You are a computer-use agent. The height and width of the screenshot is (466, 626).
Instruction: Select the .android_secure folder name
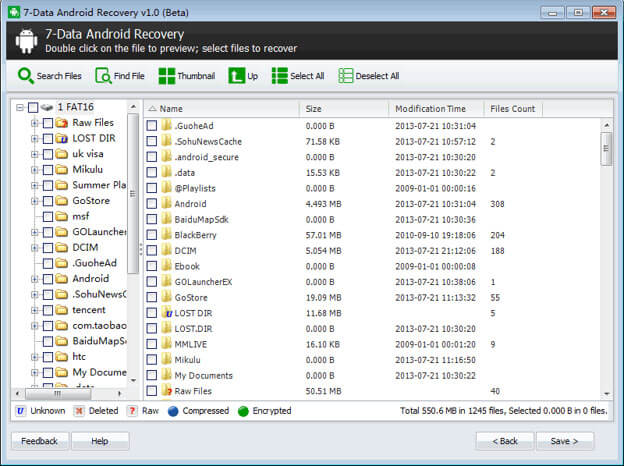[x=206, y=157]
